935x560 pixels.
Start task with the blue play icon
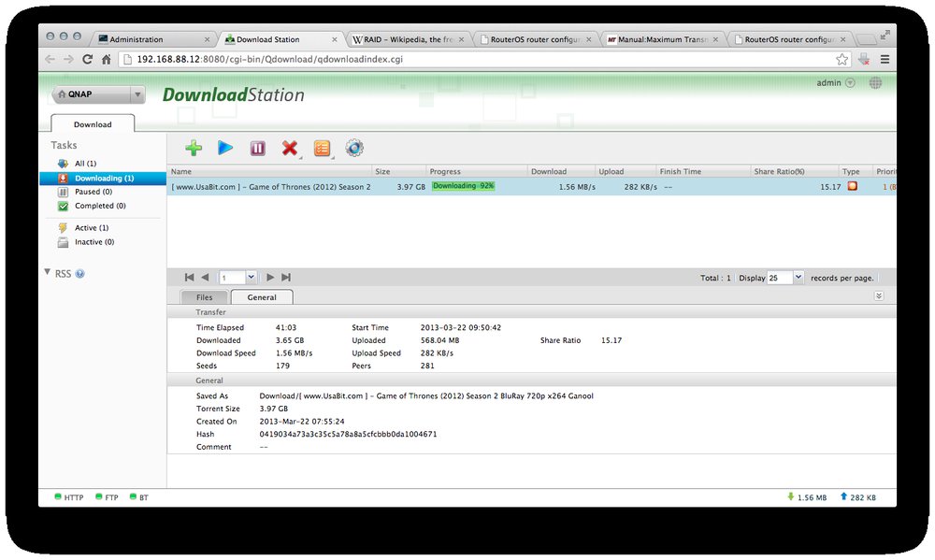pos(224,148)
